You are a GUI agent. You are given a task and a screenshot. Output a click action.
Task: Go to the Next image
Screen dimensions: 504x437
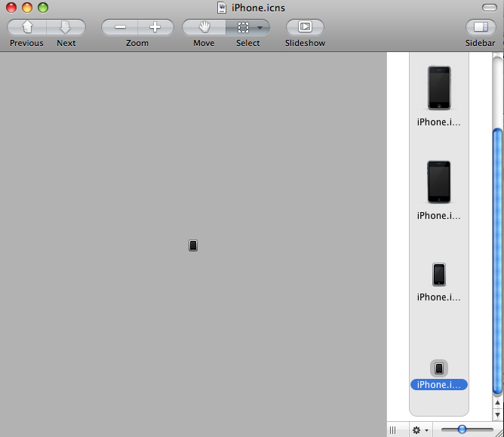[66, 27]
